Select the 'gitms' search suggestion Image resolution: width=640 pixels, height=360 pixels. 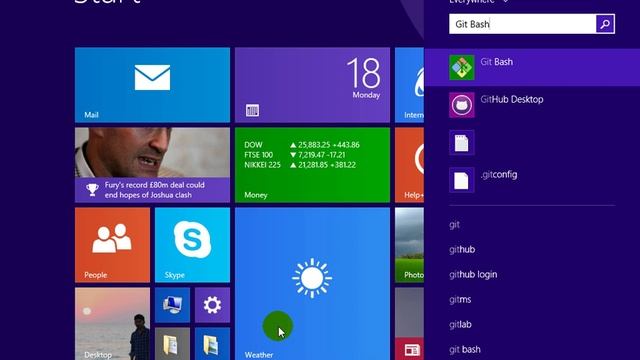click(x=460, y=300)
